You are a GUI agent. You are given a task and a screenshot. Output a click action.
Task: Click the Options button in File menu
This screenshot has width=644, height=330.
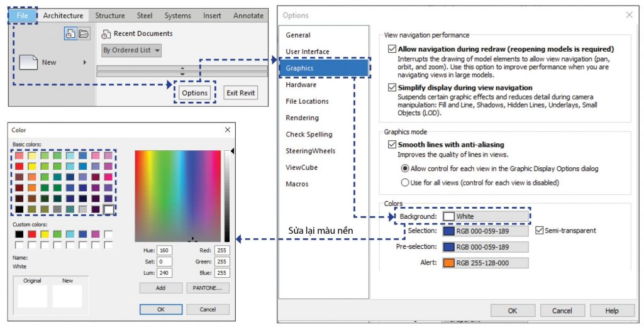(x=194, y=93)
